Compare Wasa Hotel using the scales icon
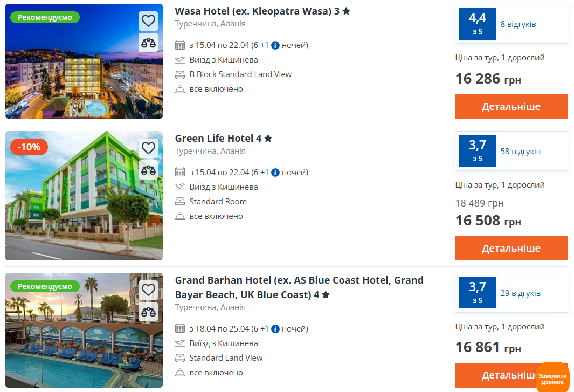This screenshot has height=392, width=574. (148, 43)
